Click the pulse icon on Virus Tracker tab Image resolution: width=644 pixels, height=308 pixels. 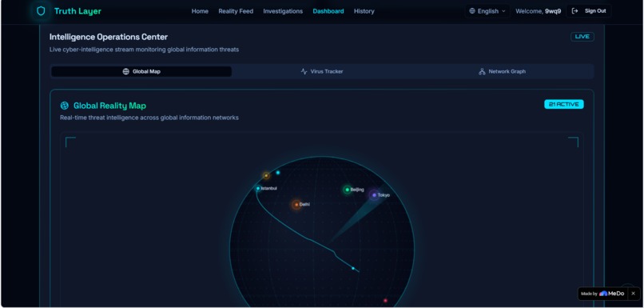pos(304,71)
